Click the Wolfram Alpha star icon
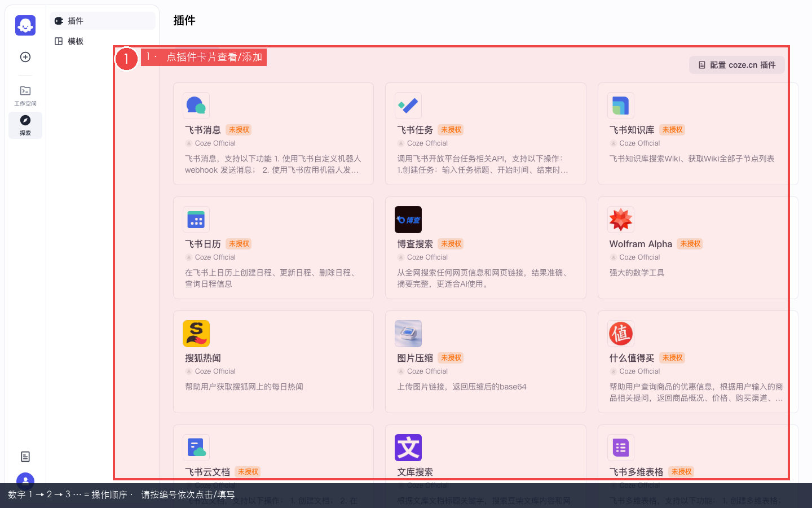This screenshot has height=508, width=812. coord(621,220)
